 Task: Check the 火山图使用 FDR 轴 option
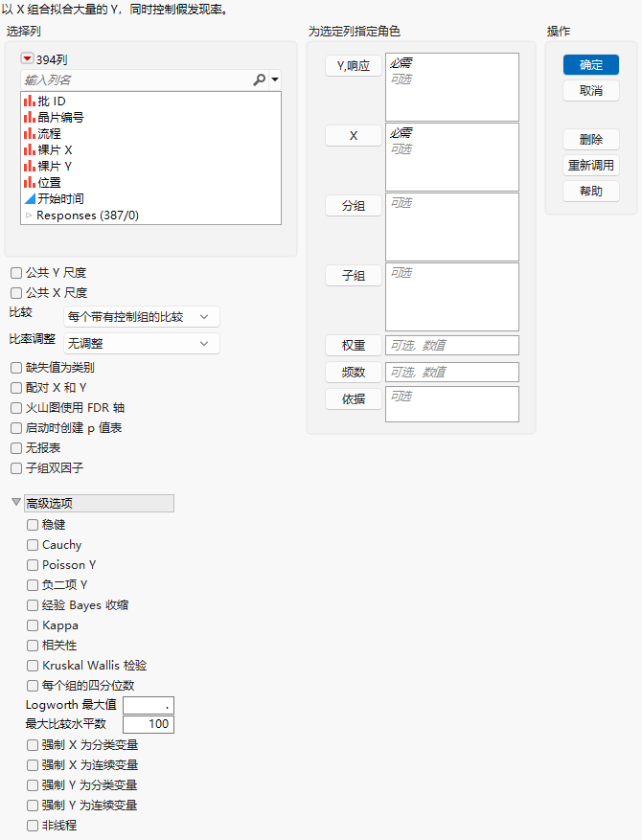(x=16, y=408)
